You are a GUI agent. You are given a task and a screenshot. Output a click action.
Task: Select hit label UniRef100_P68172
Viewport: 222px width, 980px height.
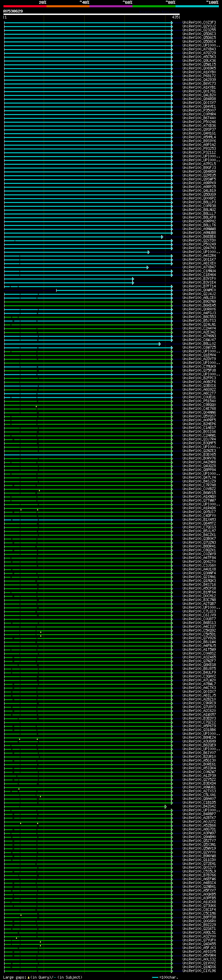(x=199, y=76)
